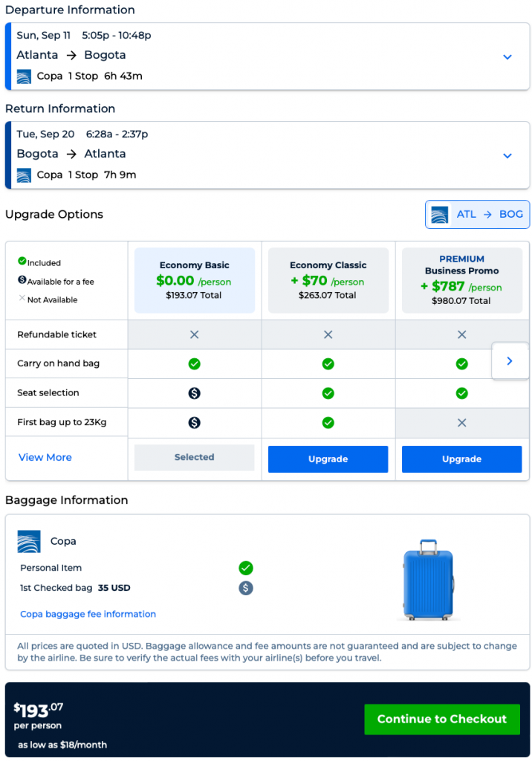Open the View More features link
Image resolution: width=532 pixels, height=761 pixels.
pyautogui.click(x=45, y=457)
